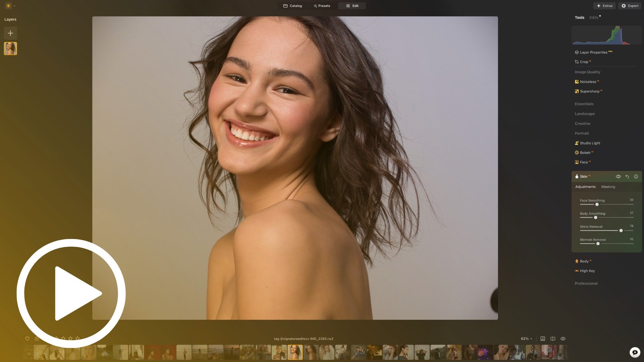Open Supersharp tool
The image size is (644, 362).
pos(589,92)
